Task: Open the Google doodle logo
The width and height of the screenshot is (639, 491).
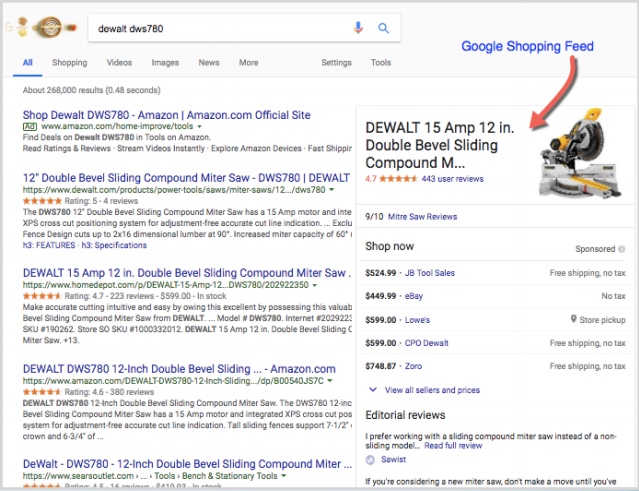Action: 41,27
